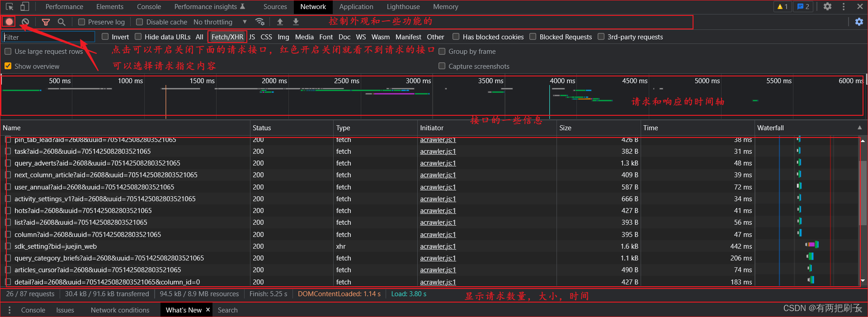Clear the network log

25,22
